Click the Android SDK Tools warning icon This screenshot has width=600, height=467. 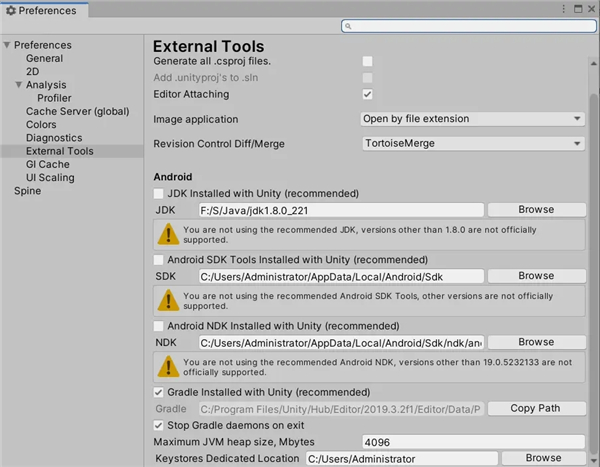166,300
